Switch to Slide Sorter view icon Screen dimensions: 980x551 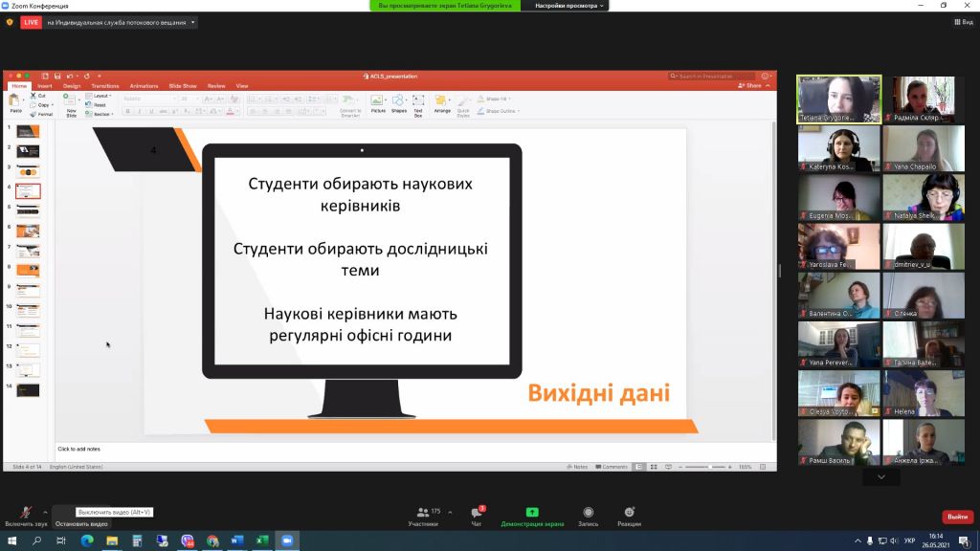click(654, 467)
